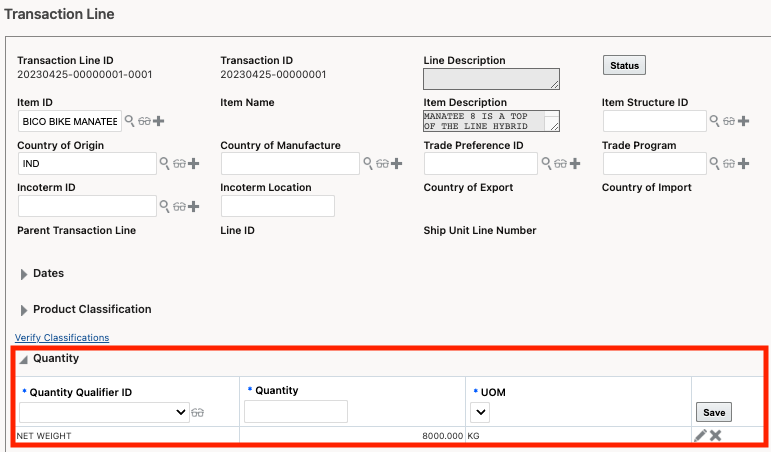The height and width of the screenshot is (452, 771).
Task: Click the Status button
Action: click(x=624, y=65)
